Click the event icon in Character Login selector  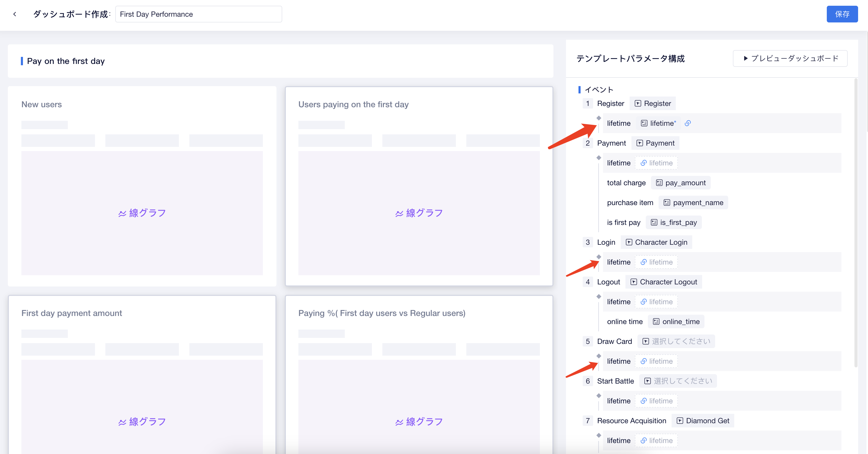(x=629, y=242)
